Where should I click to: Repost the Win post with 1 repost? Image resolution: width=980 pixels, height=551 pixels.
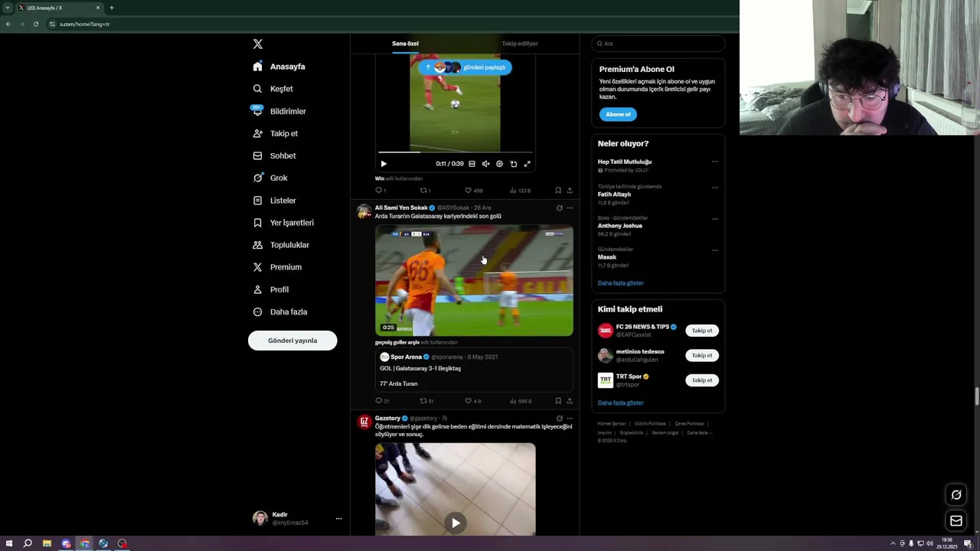pyautogui.click(x=425, y=191)
